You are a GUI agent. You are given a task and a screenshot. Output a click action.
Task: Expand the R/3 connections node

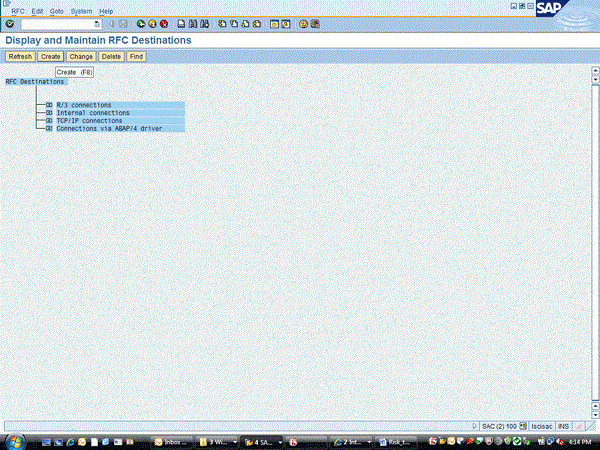point(48,105)
